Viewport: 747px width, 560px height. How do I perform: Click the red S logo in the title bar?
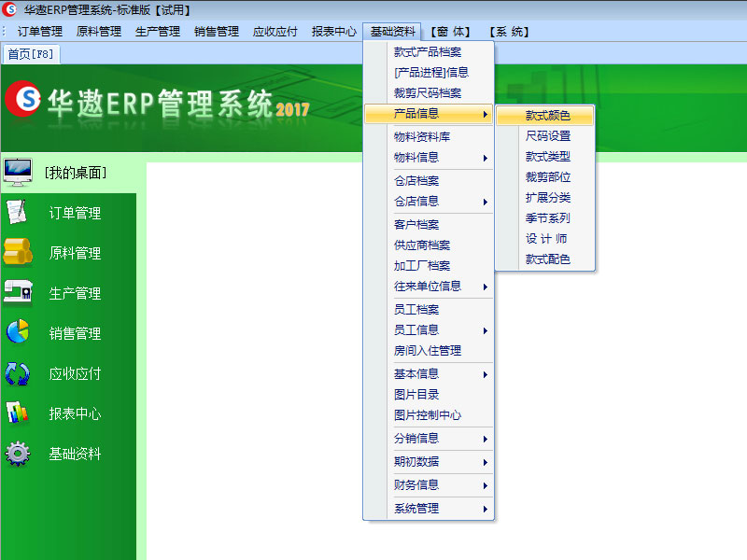[x=9, y=9]
